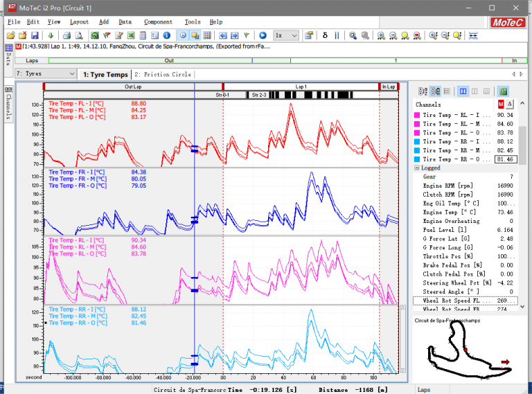
Task: Toggle the channel list view icon
Action: (447, 91)
